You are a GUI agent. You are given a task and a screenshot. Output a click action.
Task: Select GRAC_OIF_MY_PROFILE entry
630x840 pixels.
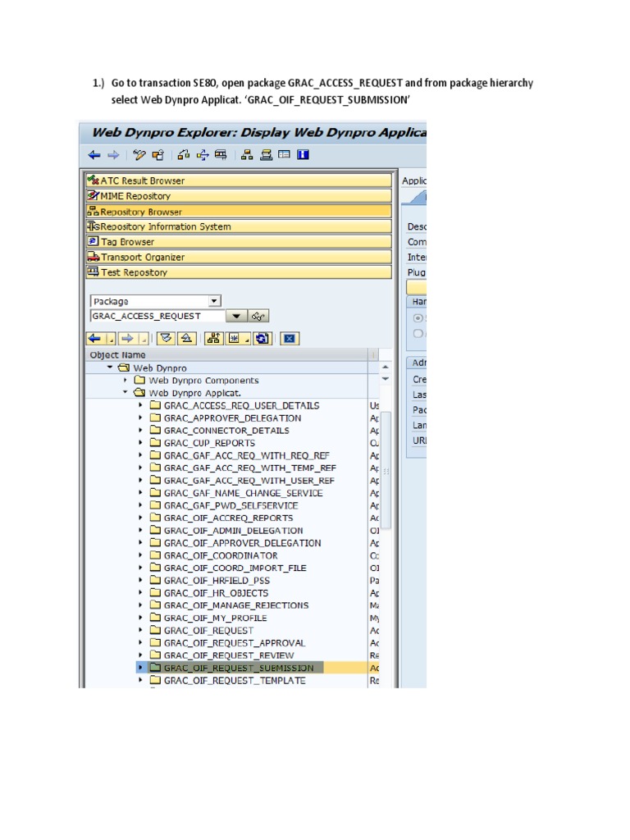(216, 619)
